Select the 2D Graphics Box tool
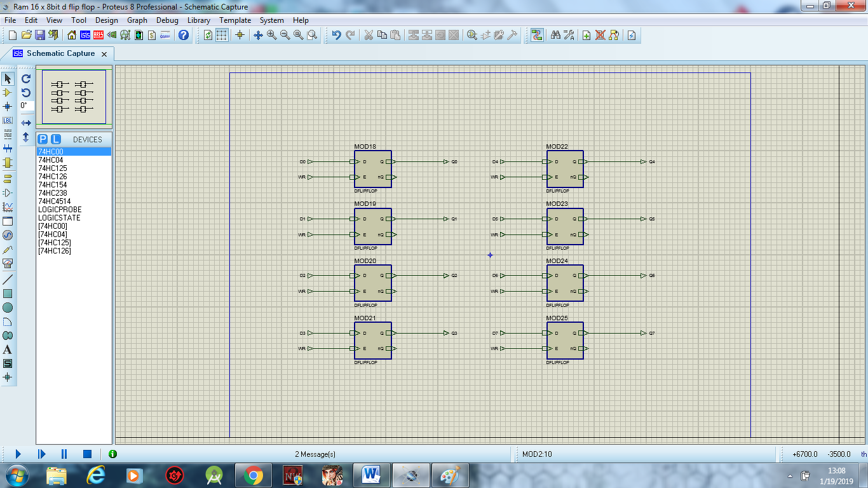This screenshot has height=488, width=868. click(8, 294)
